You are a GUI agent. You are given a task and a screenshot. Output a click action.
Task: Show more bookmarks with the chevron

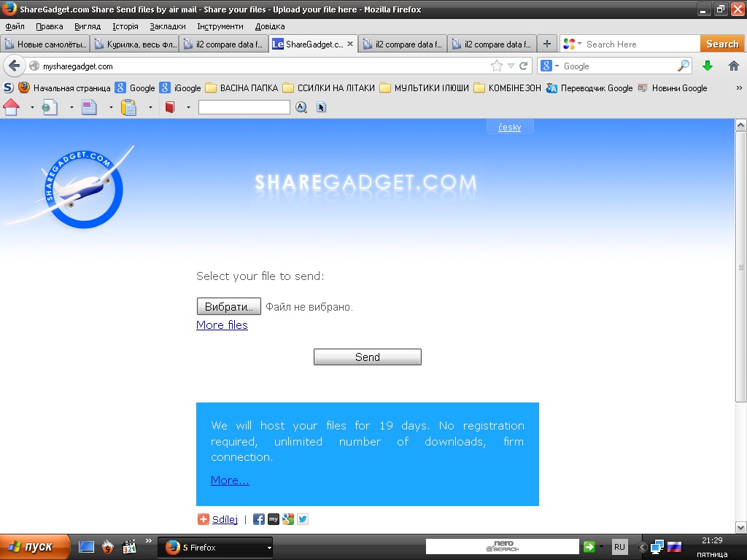click(x=739, y=87)
